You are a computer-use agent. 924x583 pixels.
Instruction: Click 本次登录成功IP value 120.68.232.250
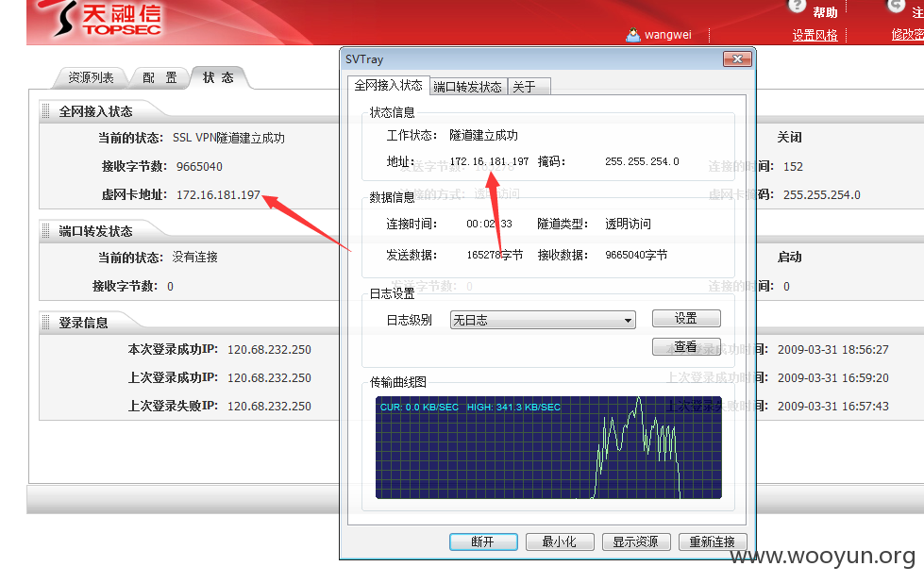pos(269,350)
